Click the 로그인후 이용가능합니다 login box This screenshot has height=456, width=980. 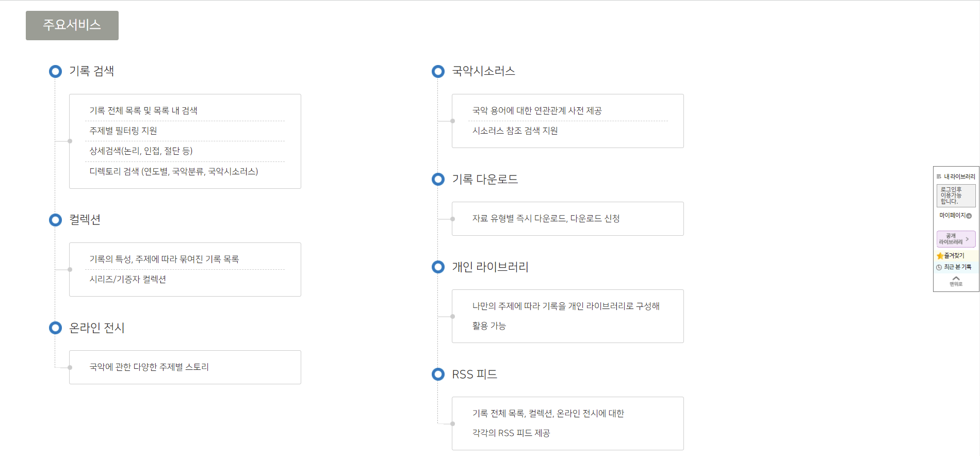pos(955,196)
